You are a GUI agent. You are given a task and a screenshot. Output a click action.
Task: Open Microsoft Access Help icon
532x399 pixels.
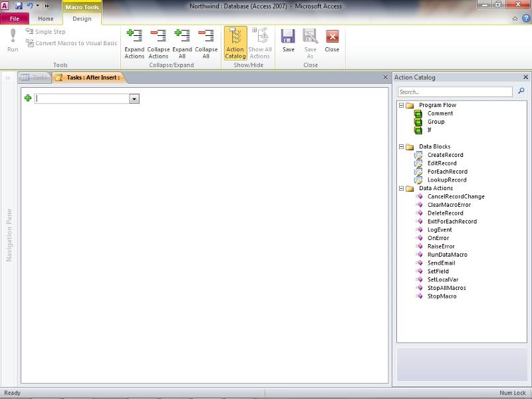pos(526,19)
